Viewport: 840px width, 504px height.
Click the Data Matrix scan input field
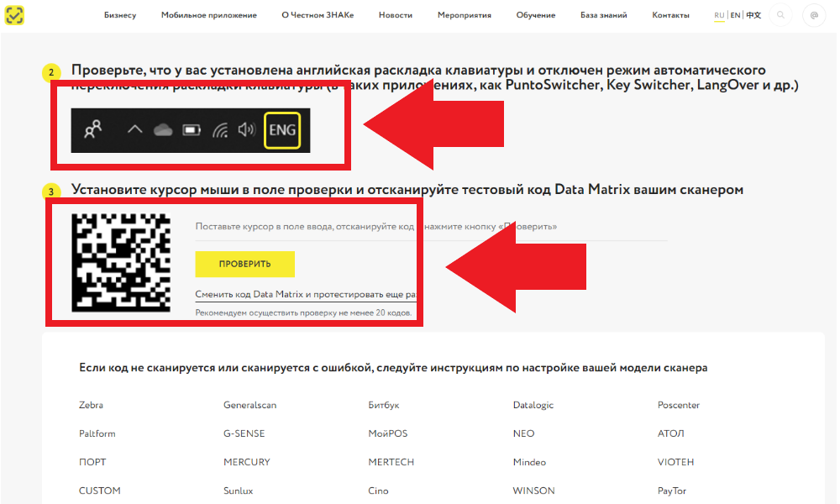click(431, 227)
